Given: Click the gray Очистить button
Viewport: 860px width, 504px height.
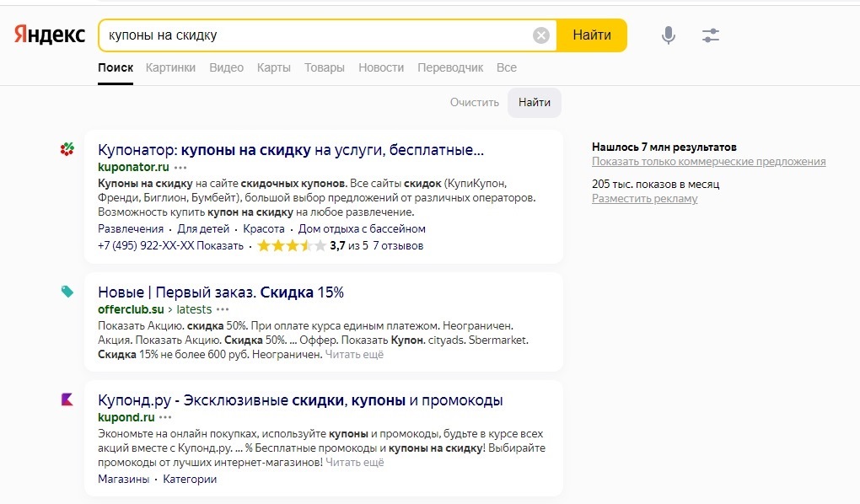Looking at the screenshot, I should [x=475, y=103].
